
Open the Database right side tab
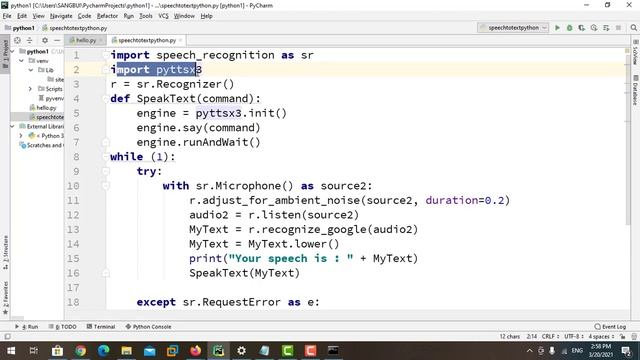[x=635, y=90]
